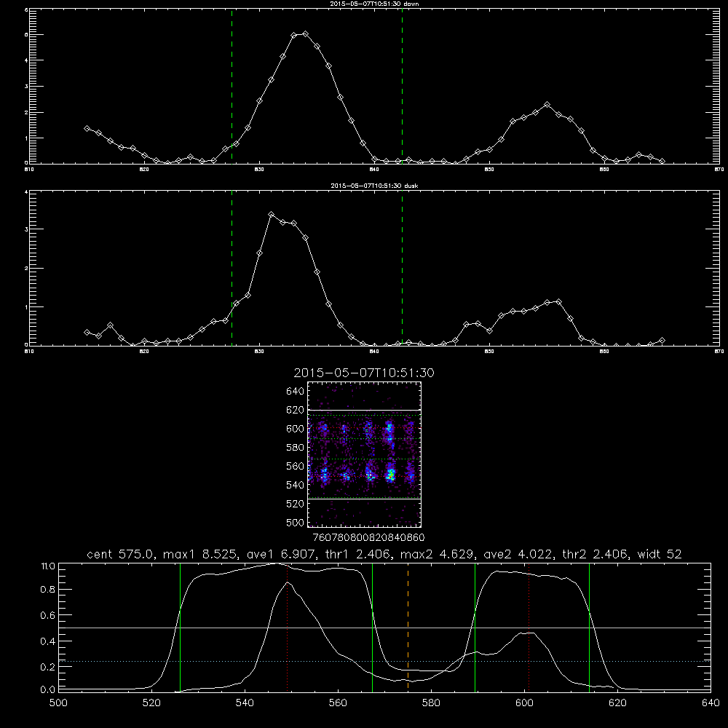This screenshot has width=728, height=728.
Task: Click the "840" x-axis label under the dawn plot
Action: click(x=374, y=170)
